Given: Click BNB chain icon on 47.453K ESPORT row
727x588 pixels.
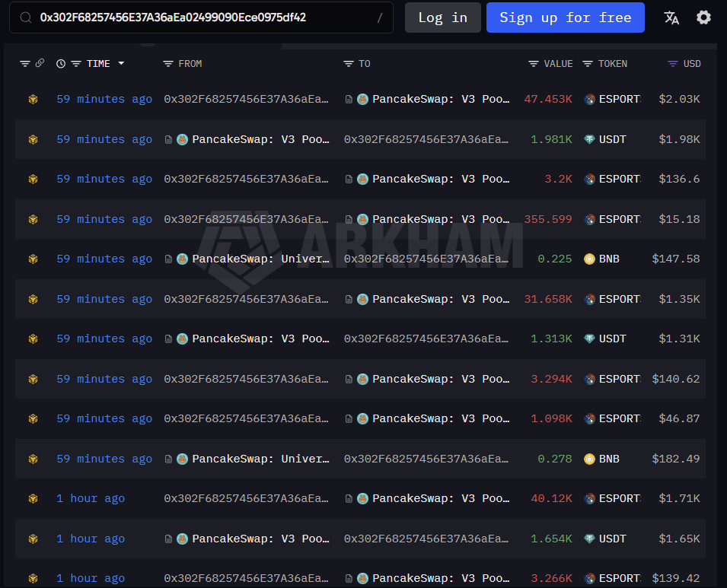Looking at the screenshot, I should point(33,99).
